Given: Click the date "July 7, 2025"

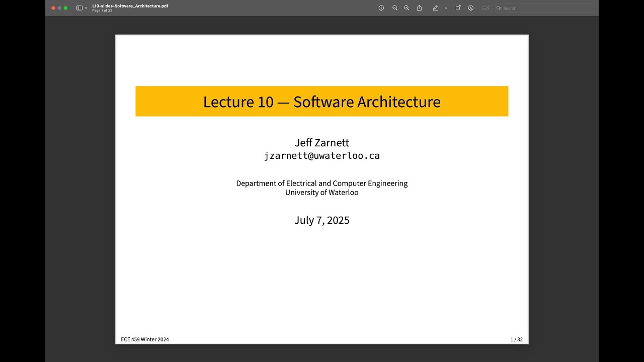Looking at the screenshot, I should [x=322, y=220].
